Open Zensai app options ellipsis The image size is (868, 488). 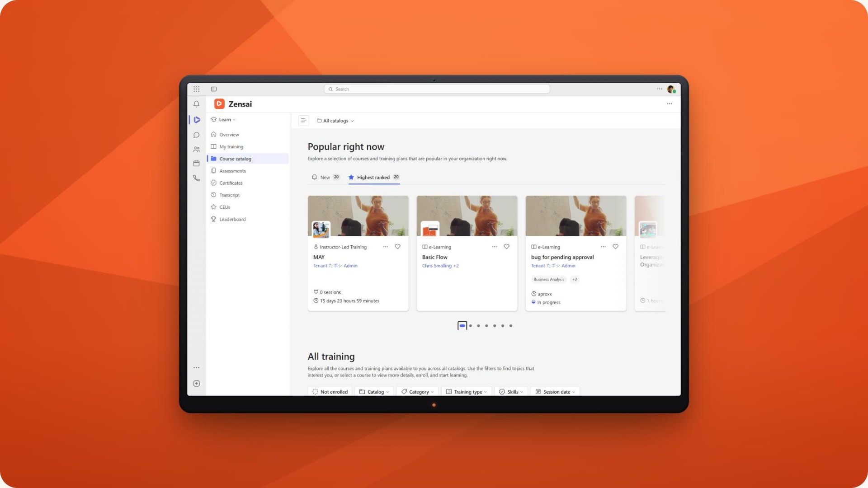(x=670, y=104)
